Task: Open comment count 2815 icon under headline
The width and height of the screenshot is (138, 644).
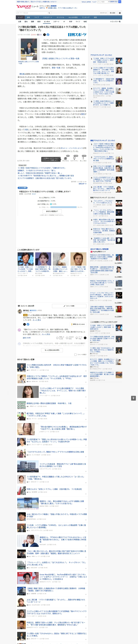Action: (x=34, y=35)
